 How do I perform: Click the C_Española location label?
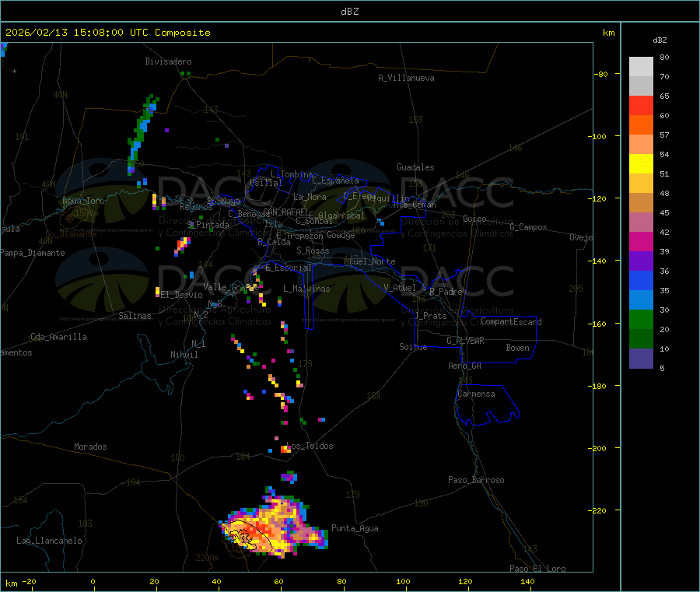click(335, 180)
